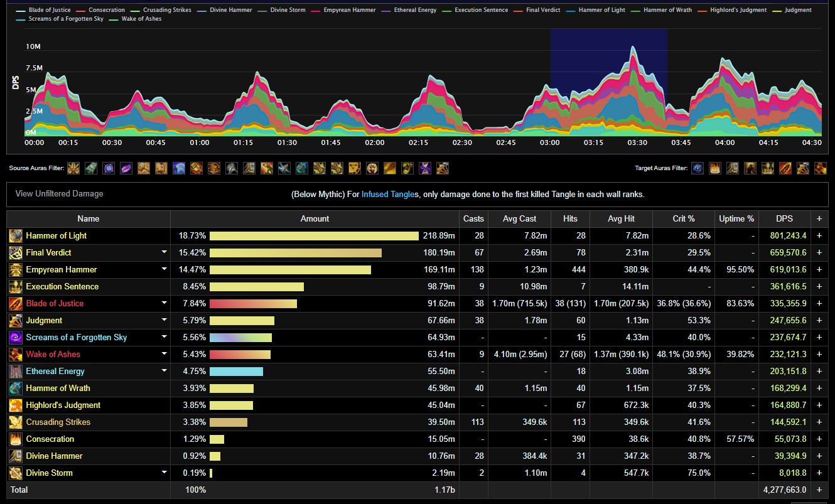Open the Final Verdict row dropdown arrow
835x504 pixels.
[164, 252]
